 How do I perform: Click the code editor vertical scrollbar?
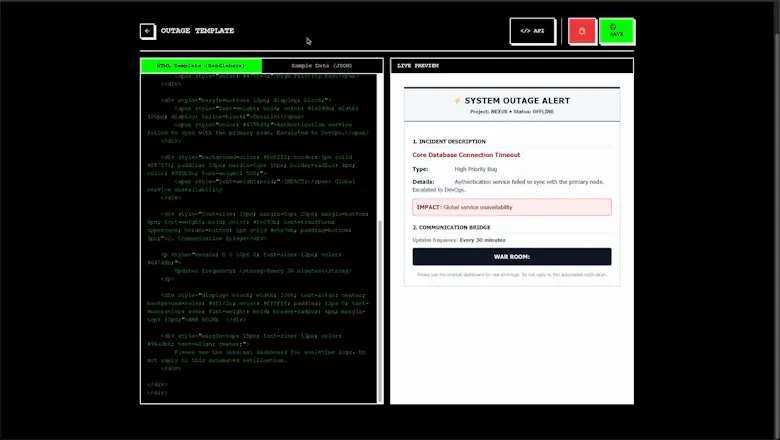[x=380, y=311]
